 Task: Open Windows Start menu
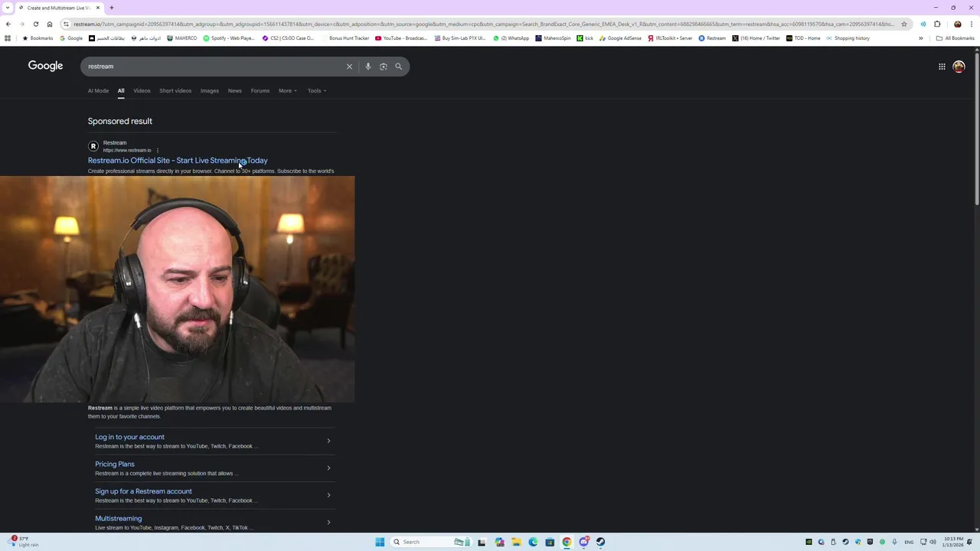(380, 542)
